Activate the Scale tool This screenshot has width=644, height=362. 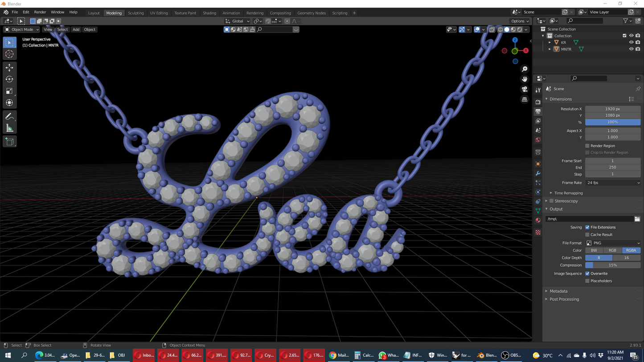click(x=9, y=91)
